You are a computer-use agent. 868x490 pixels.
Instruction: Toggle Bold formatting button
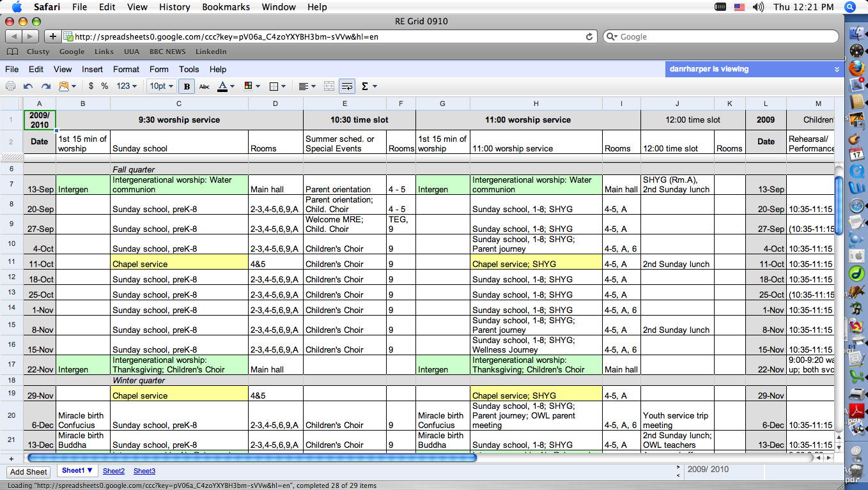[x=187, y=86]
